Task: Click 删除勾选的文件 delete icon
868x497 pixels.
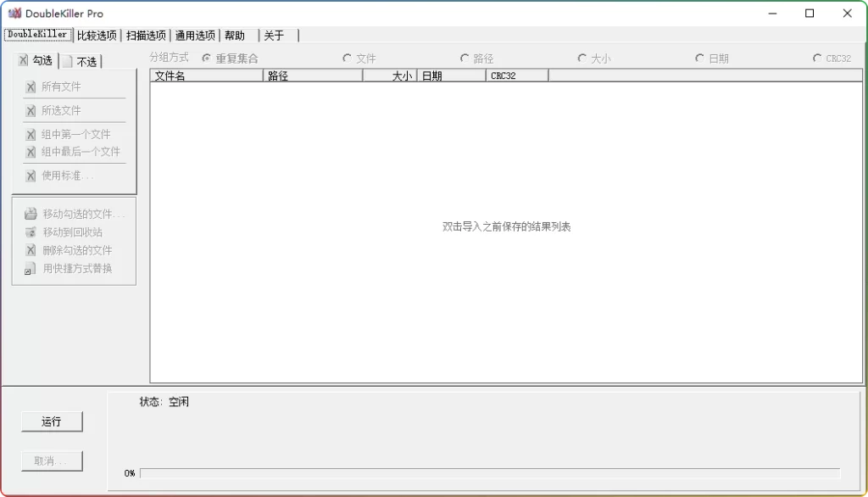Action: [x=30, y=250]
